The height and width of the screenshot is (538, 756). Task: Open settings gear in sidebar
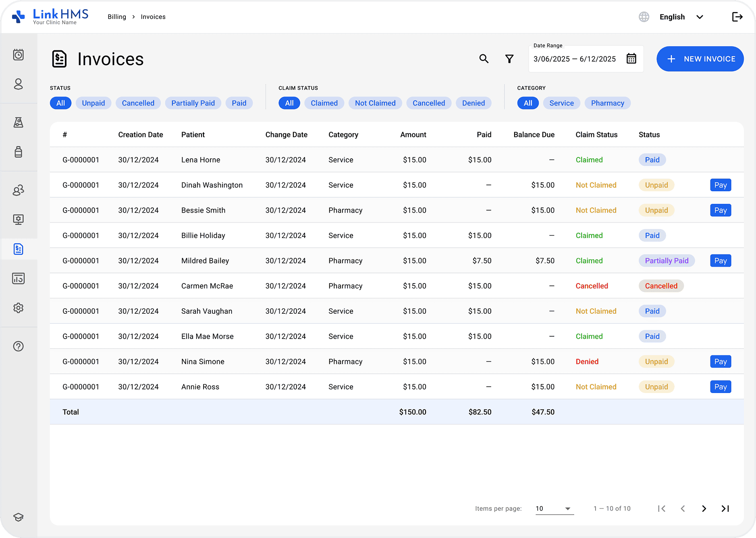pos(19,308)
